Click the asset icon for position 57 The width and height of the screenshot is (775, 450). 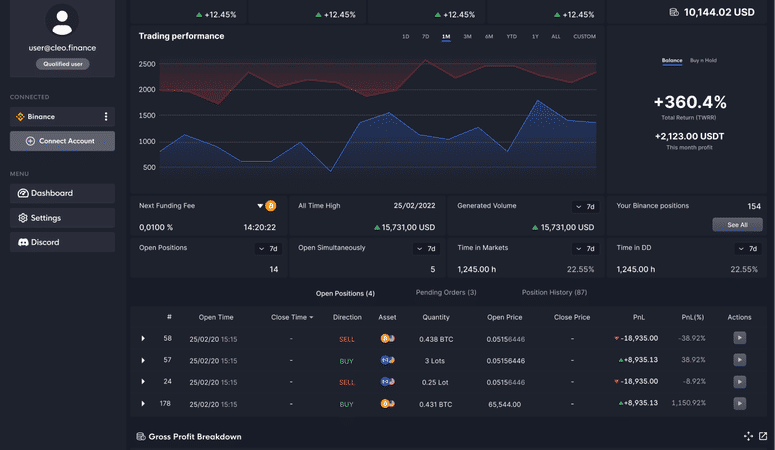[x=388, y=360]
